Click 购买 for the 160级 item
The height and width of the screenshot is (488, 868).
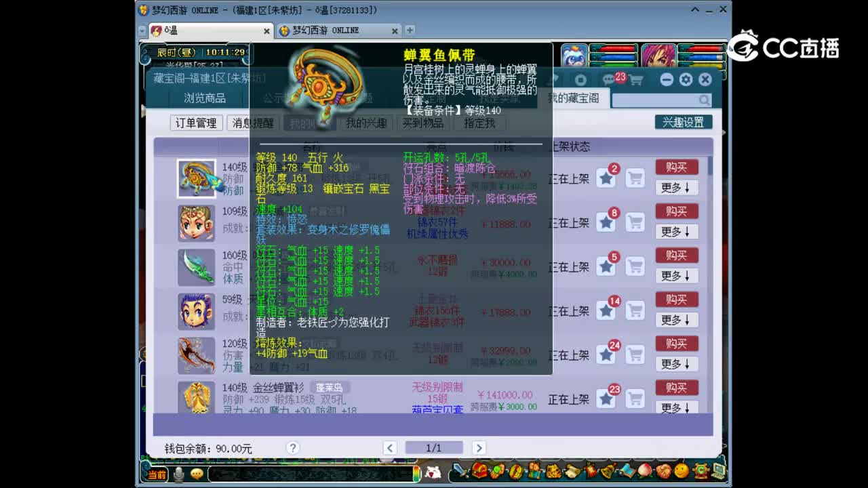coord(676,256)
